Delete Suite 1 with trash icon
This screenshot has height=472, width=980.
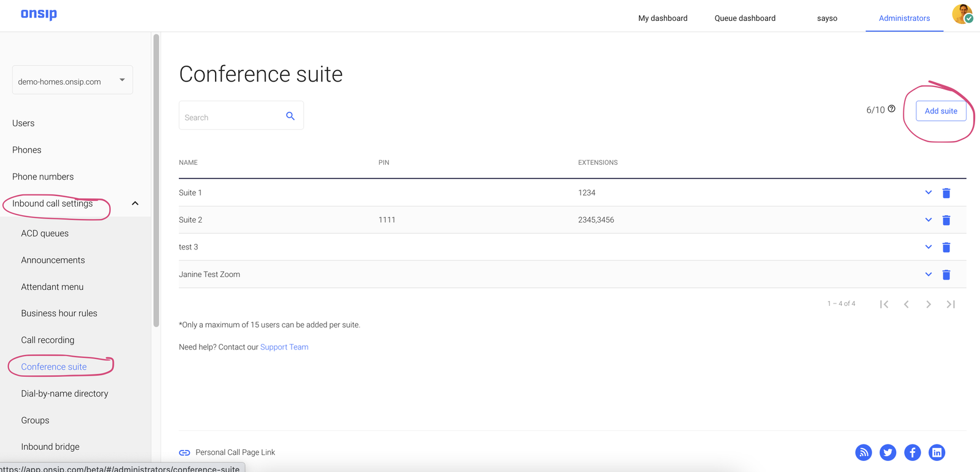pos(946,193)
